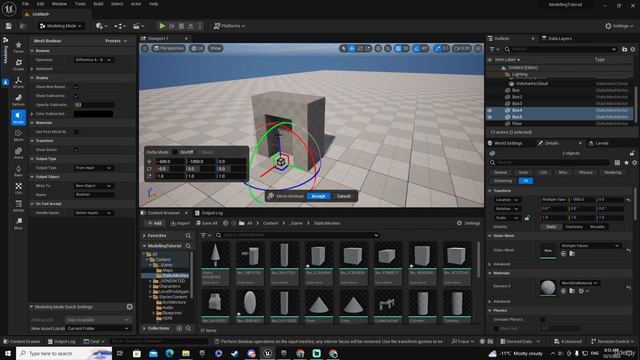This screenshot has width=640, height=360.
Task: Toggle Show Subtracted checkbox
Action: (x=76, y=96)
